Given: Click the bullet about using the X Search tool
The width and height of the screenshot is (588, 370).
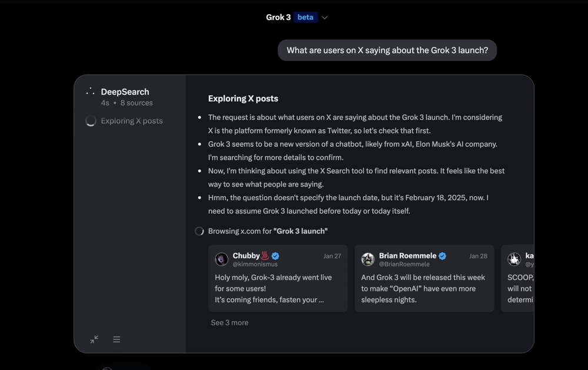Looking at the screenshot, I should [356, 177].
